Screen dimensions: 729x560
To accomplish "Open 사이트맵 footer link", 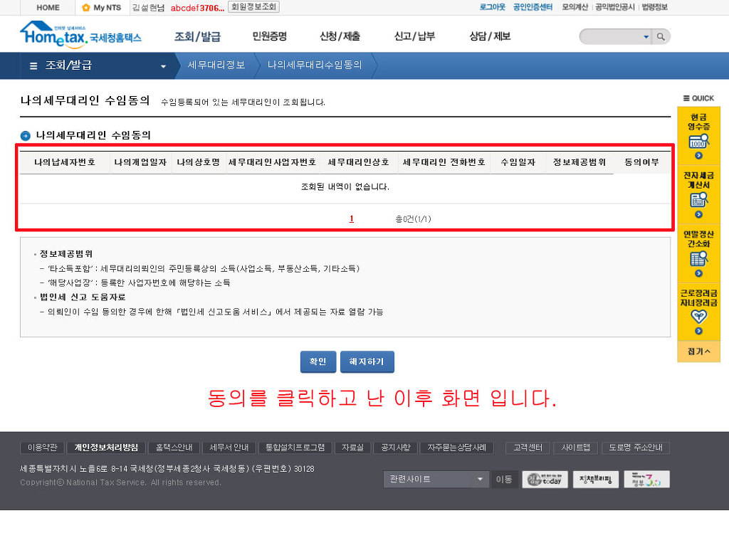I will 575,447.
